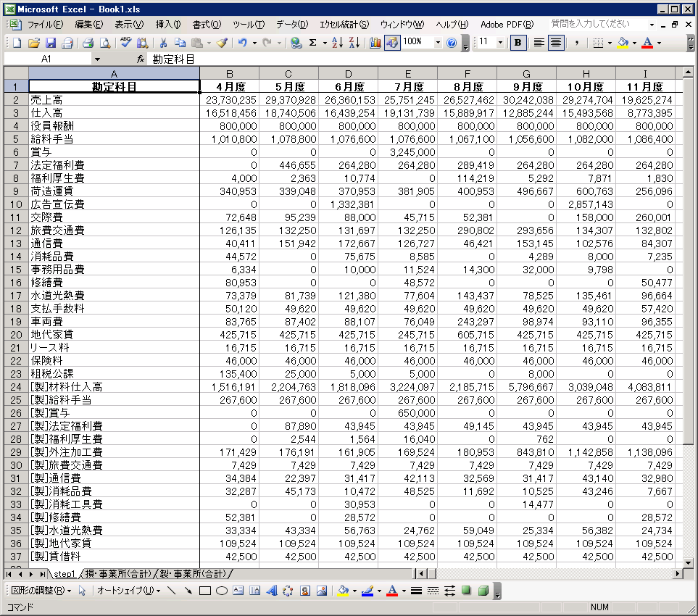Insert WordArt from drawing toolbar

tap(273, 591)
